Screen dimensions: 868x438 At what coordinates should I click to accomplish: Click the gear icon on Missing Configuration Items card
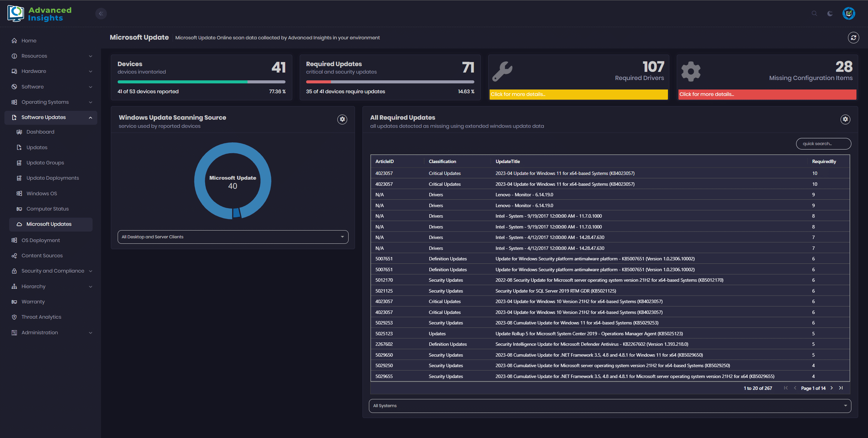tap(691, 71)
